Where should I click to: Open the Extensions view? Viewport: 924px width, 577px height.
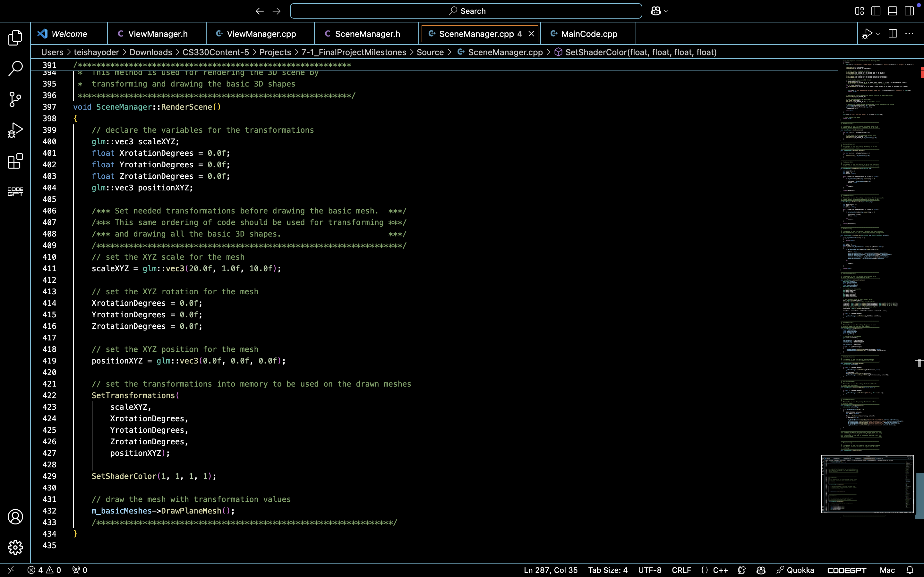pos(15,161)
